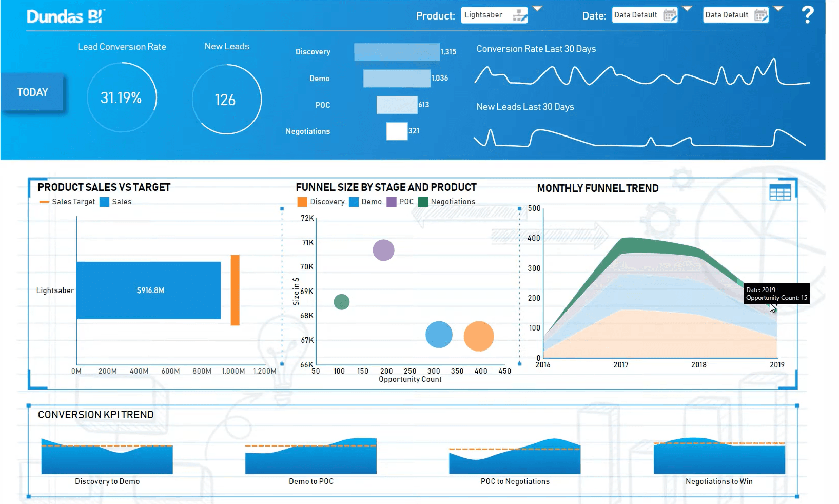Click the orange Discovery bubble in scatter chart
Image resolution: width=839 pixels, height=504 pixels.
coord(478,336)
